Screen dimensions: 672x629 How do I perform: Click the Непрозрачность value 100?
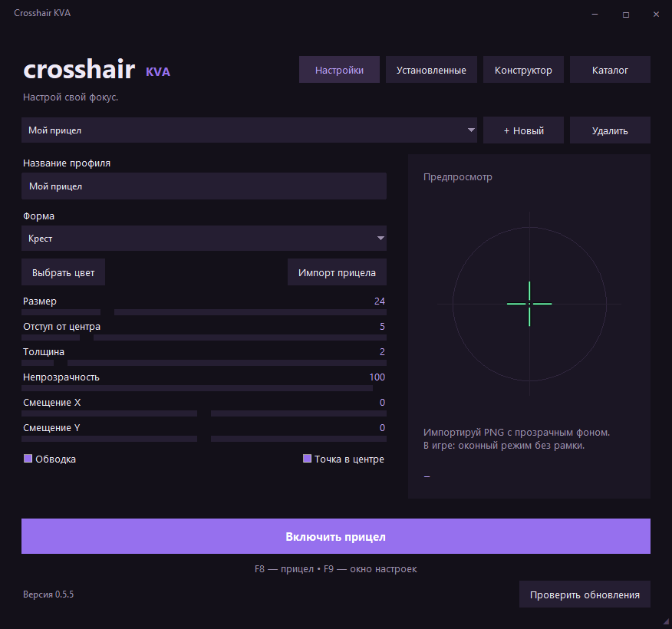(377, 377)
